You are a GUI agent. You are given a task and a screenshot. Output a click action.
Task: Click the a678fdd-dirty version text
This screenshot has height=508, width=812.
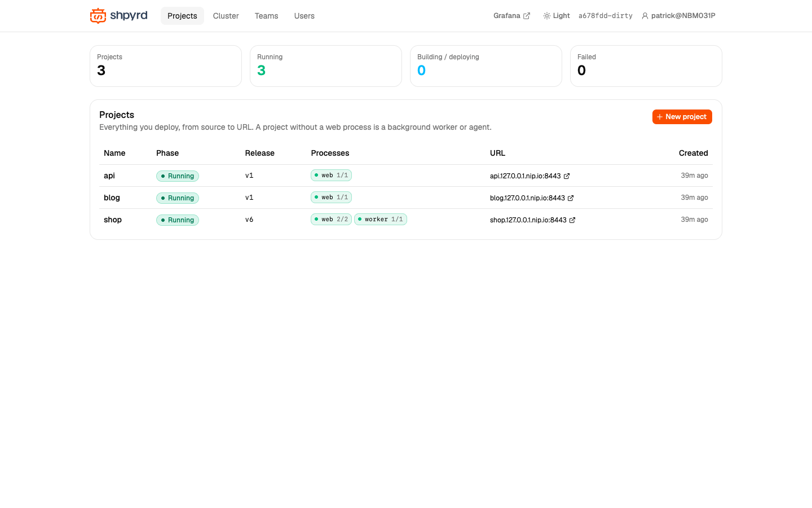pyautogui.click(x=606, y=16)
